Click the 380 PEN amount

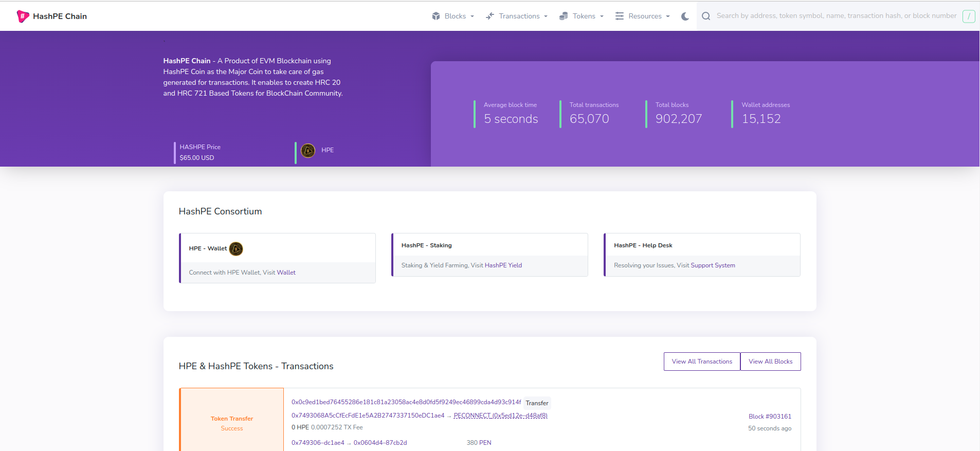click(479, 443)
